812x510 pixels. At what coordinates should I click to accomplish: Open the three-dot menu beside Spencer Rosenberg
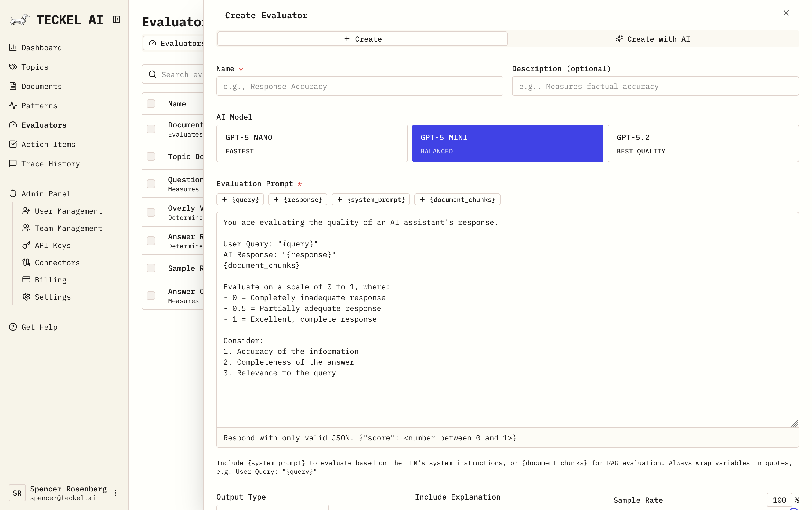(116, 493)
